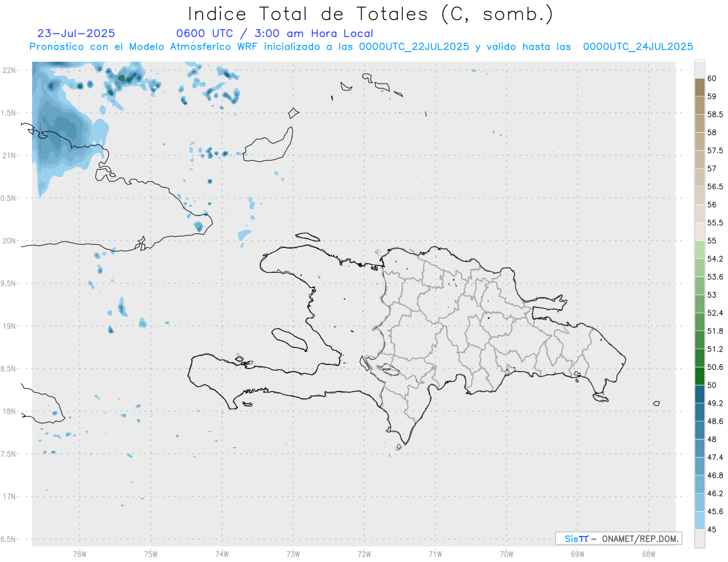Click the legend value '53.6'
The width and height of the screenshot is (728, 562).
[715, 276]
